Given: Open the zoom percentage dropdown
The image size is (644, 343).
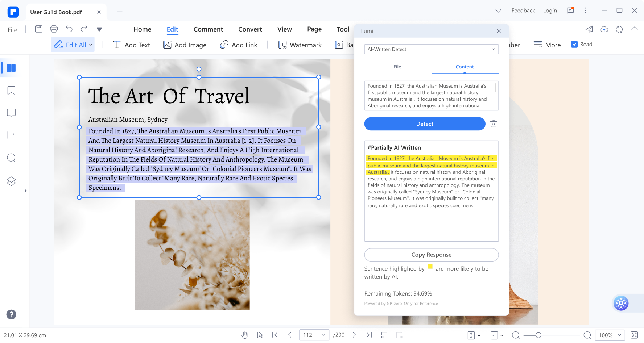Looking at the screenshot, I should tap(610, 335).
